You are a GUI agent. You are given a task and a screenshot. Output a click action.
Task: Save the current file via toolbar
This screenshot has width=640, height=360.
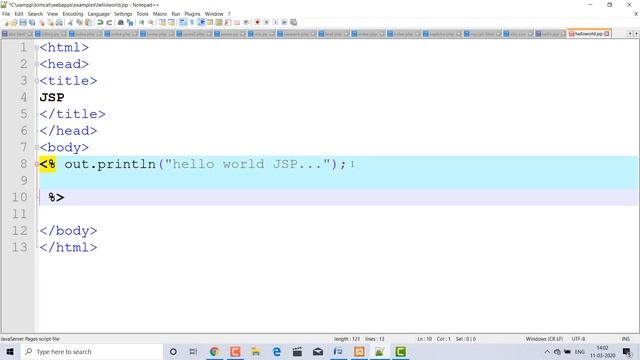click(23, 22)
